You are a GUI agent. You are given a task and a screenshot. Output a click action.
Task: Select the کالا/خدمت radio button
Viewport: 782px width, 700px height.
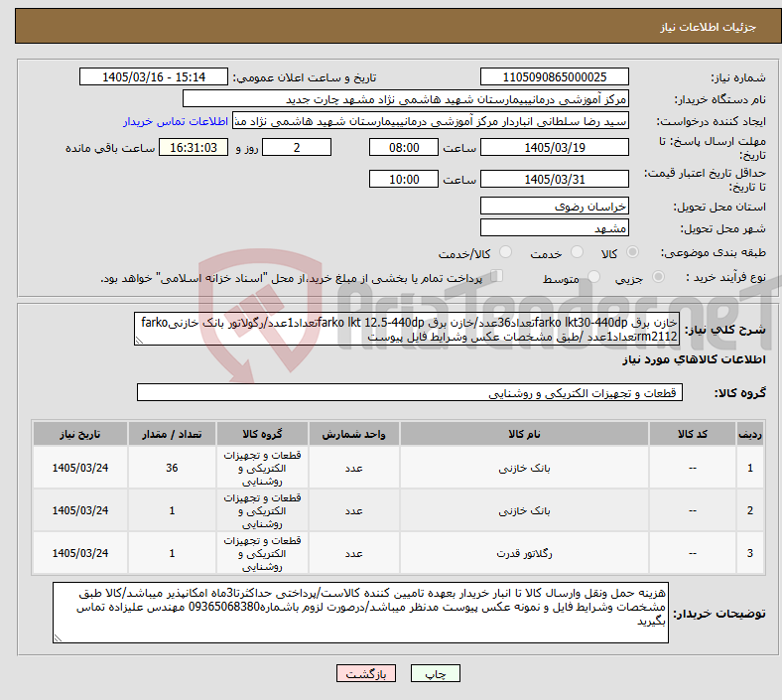506,252
